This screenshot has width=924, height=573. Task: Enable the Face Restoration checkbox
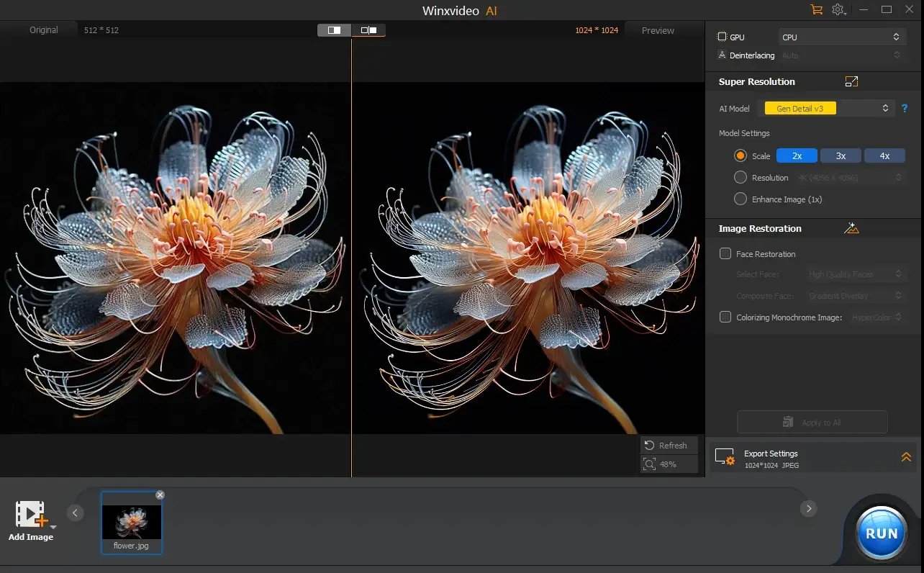725,253
